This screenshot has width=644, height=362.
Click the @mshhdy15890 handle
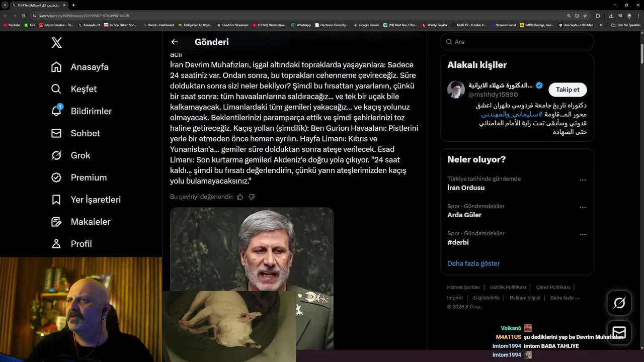click(x=493, y=95)
